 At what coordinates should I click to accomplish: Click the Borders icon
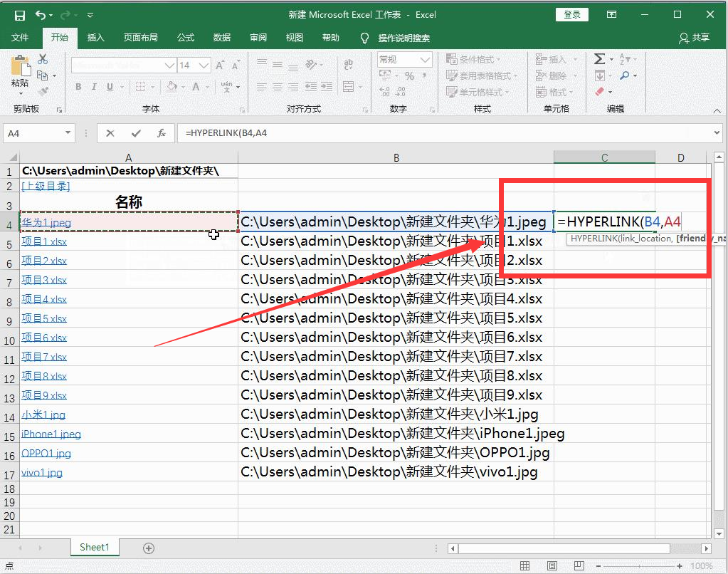(x=140, y=87)
